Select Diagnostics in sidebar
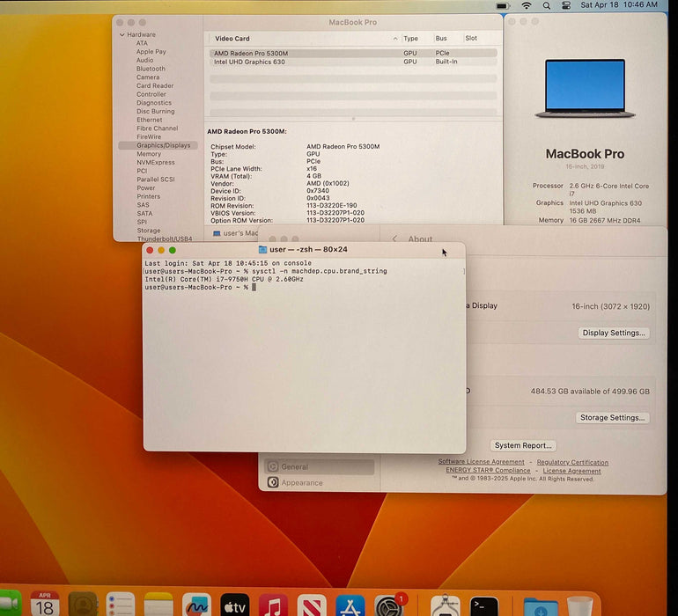 (154, 102)
